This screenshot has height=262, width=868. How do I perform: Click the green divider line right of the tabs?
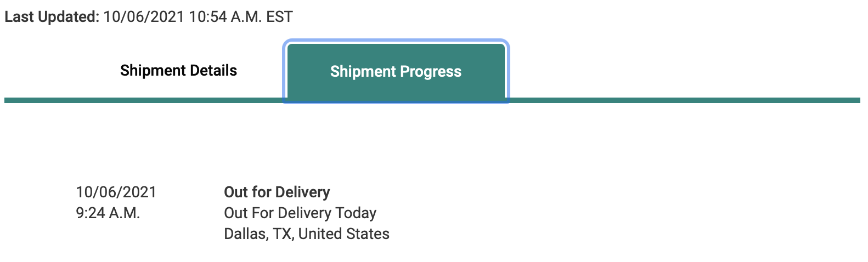683,100
